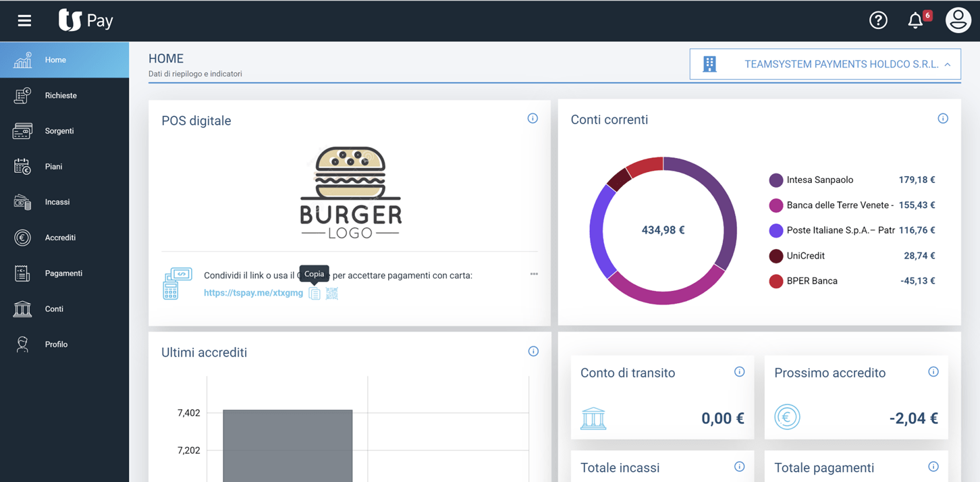Show info for Prossimo accredito
The width and height of the screenshot is (980, 482).
[933, 371]
